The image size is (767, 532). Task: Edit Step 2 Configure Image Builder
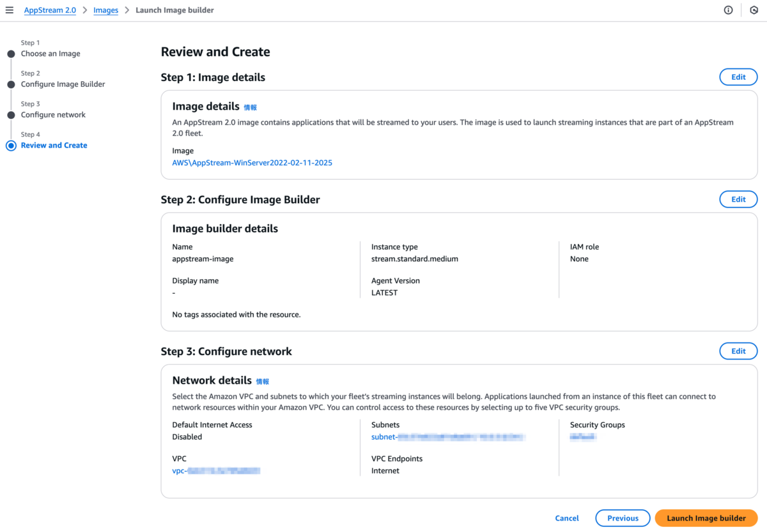[x=738, y=199]
